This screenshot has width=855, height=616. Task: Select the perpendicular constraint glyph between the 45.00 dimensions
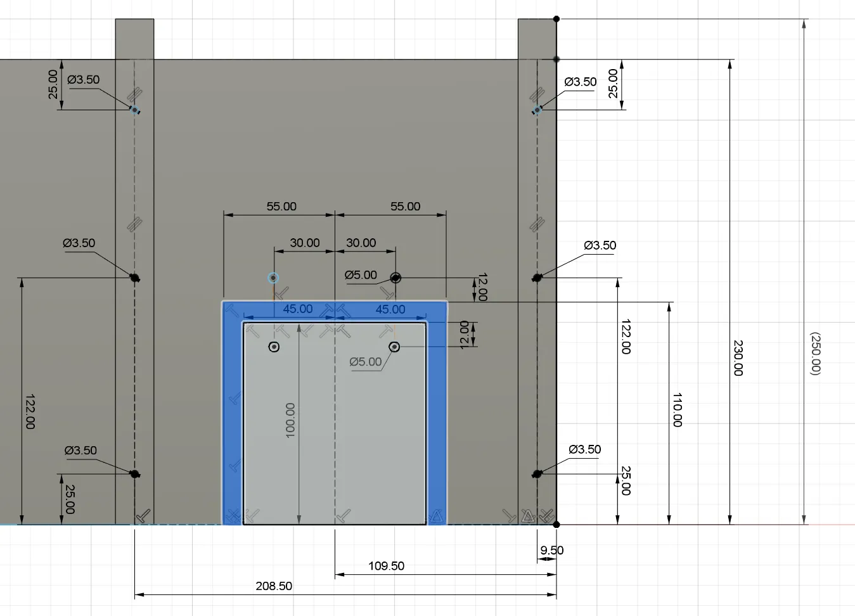329,309
